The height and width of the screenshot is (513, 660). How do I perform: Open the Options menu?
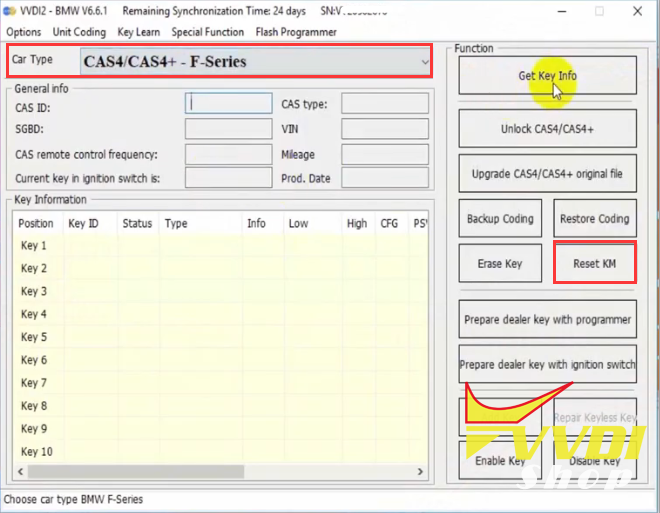pos(24,32)
